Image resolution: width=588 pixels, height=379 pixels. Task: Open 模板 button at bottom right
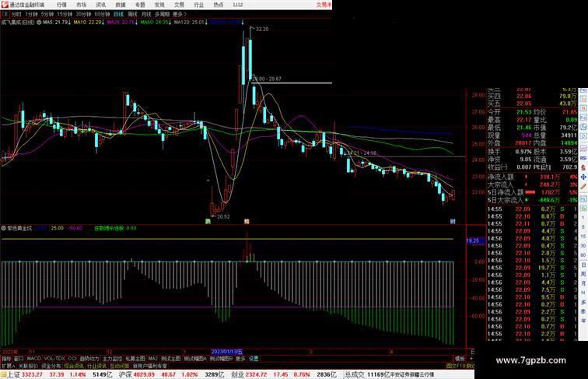pyautogui.click(x=460, y=359)
